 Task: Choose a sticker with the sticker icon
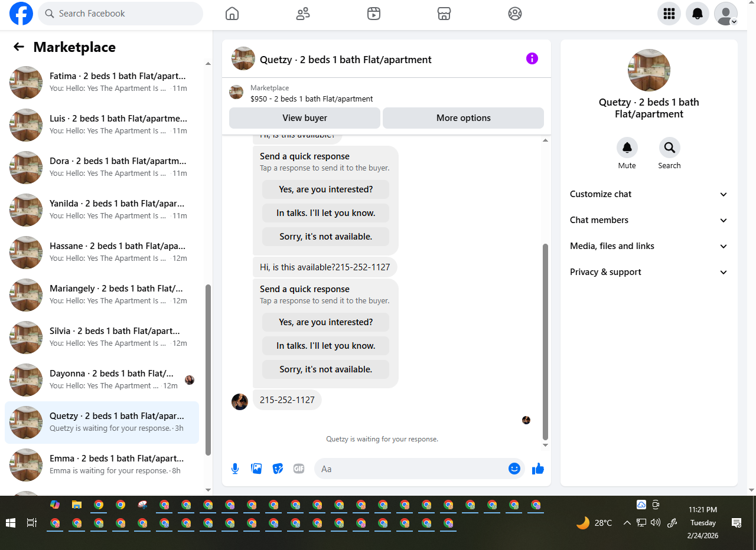[x=278, y=469]
